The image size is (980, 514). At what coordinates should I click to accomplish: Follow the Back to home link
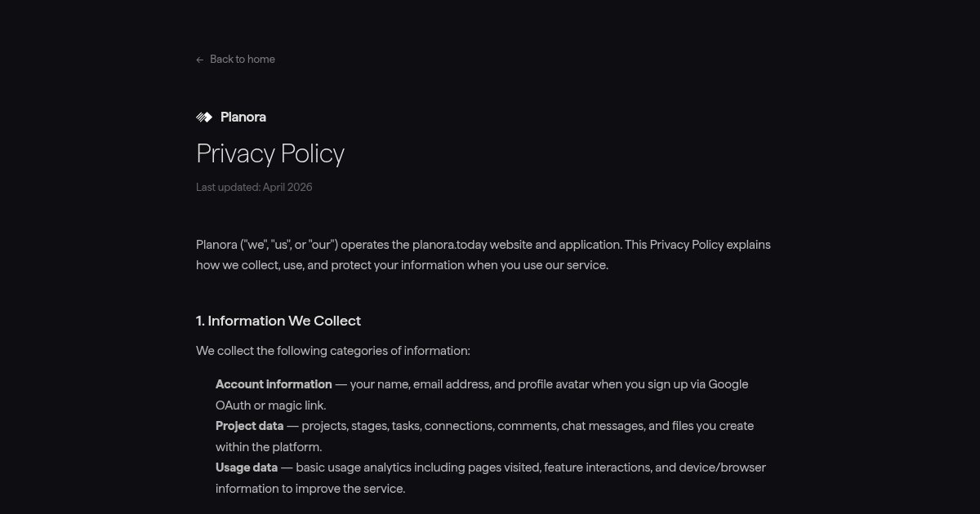tap(235, 59)
